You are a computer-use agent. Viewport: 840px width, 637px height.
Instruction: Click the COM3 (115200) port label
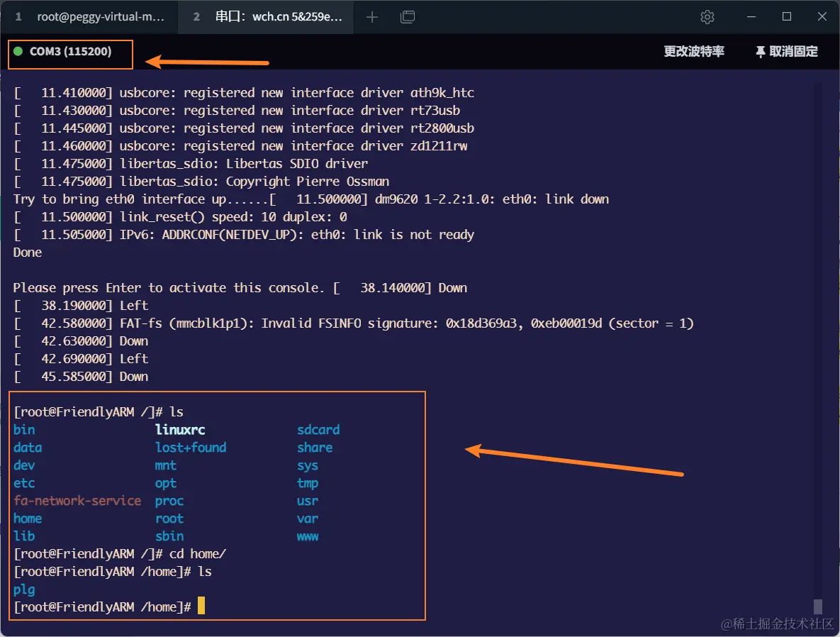(x=70, y=52)
